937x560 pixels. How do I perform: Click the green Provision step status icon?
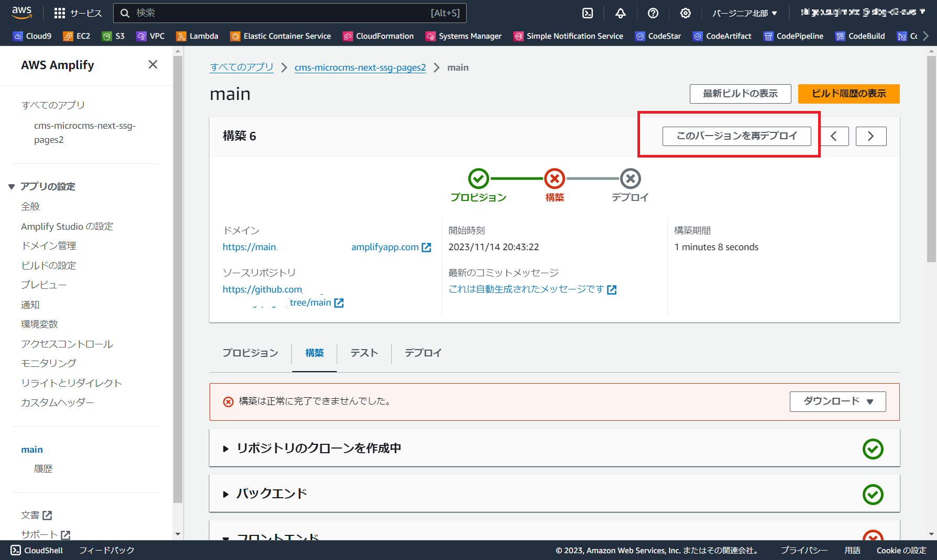pyautogui.click(x=479, y=178)
